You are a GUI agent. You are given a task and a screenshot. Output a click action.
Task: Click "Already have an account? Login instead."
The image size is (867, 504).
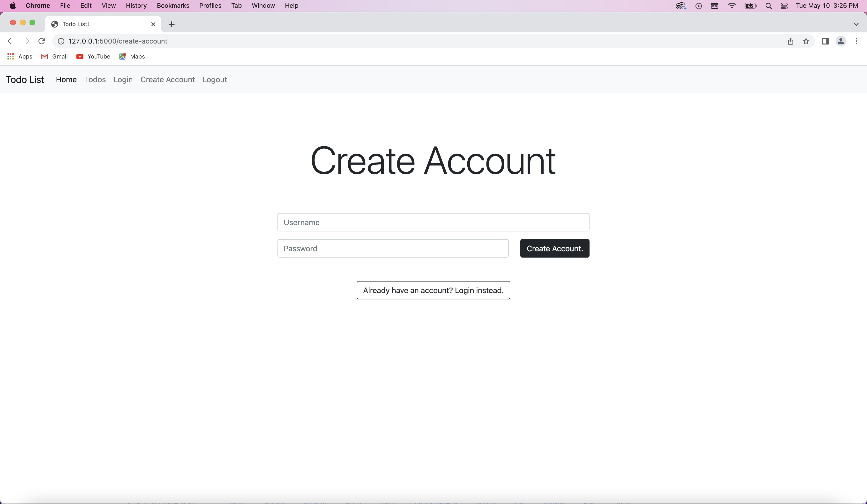(433, 290)
